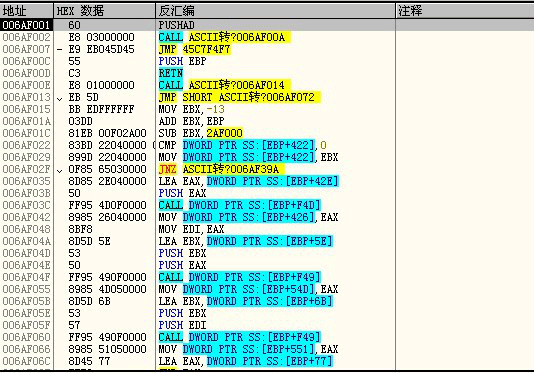Click JNZ ASCII转?006AF39A instruction
This screenshot has height=373, width=534.
point(221,169)
